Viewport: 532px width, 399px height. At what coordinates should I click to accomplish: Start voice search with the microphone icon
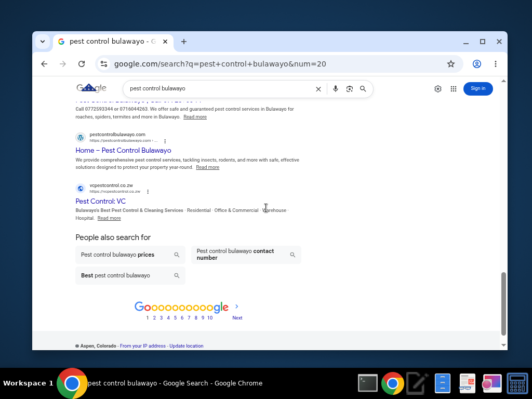[335, 88]
